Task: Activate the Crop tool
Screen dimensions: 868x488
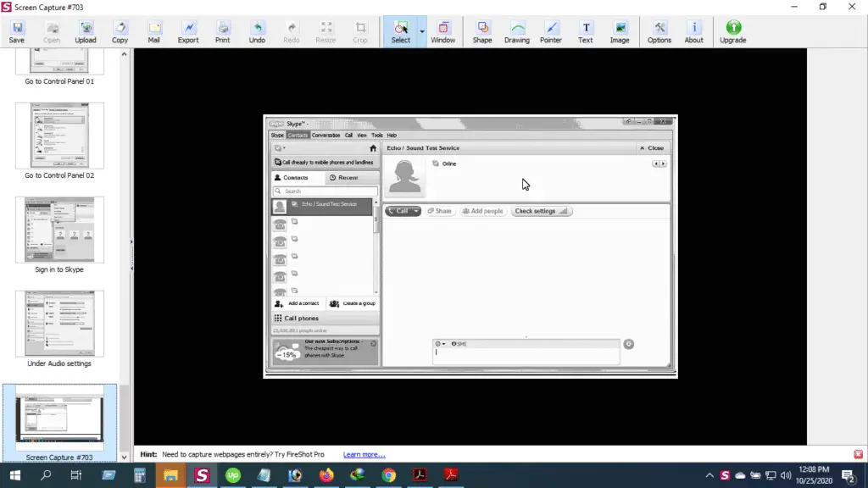Action: [360, 31]
